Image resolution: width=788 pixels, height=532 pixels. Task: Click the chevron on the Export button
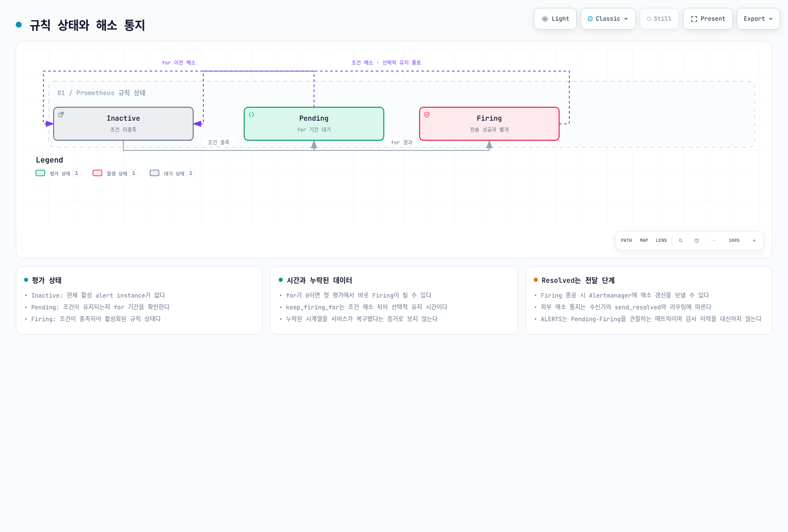click(771, 19)
